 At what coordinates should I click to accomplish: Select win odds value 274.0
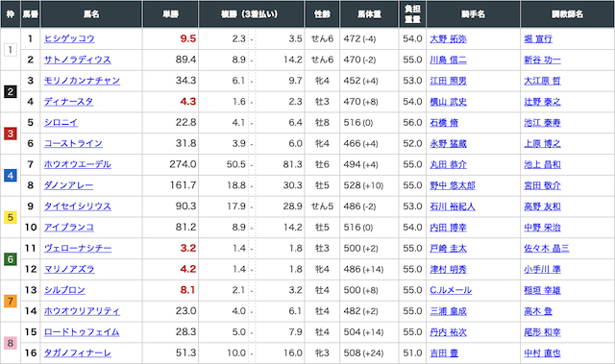(183, 164)
